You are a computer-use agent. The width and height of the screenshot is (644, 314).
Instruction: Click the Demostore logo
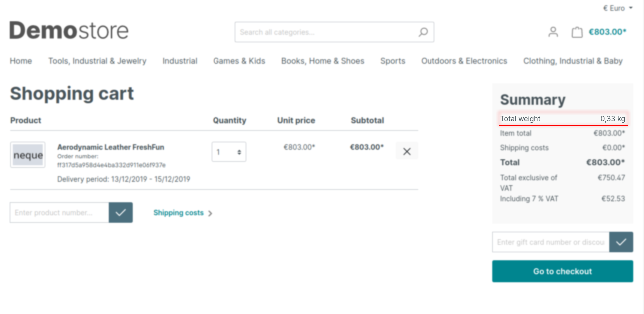(x=69, y=31)
